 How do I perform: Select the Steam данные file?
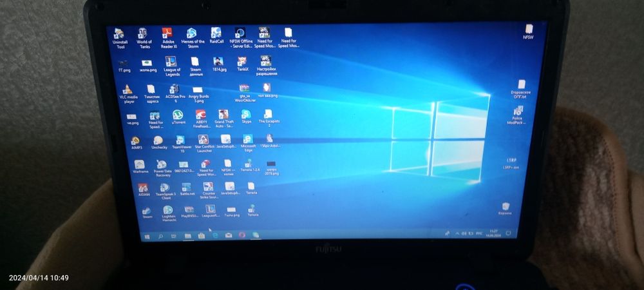[196, 66]
